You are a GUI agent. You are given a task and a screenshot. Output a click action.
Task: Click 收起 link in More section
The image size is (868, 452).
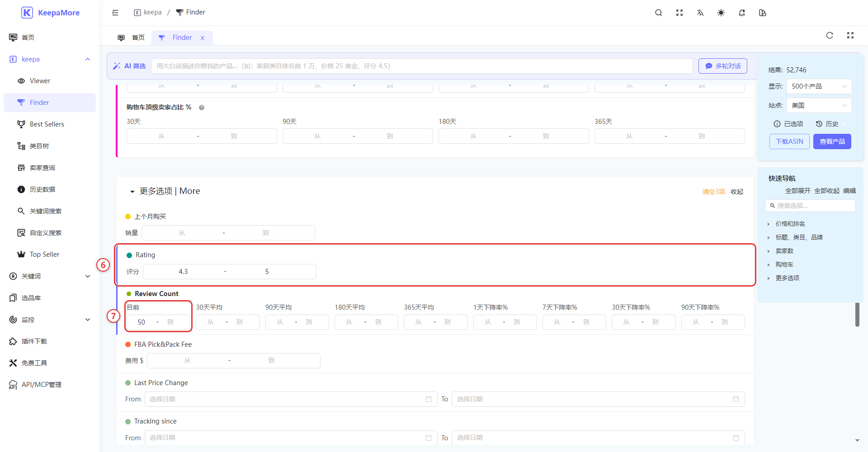(x=737, y=192)
